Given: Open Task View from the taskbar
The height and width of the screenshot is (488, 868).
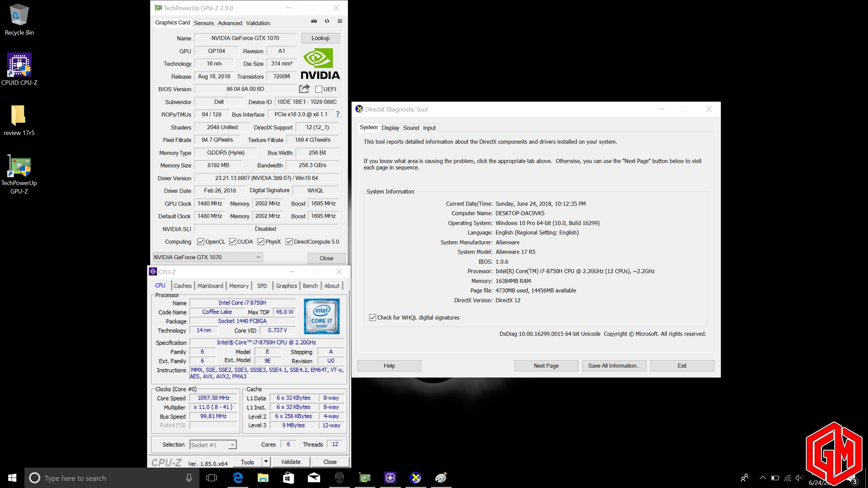Looking at the screenshot, I should coord(212,478).
